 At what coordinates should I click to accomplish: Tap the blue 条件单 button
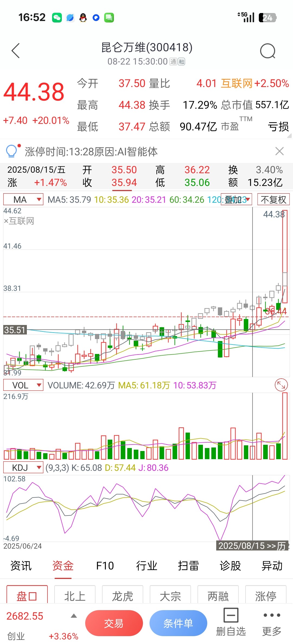click(178, 623)
